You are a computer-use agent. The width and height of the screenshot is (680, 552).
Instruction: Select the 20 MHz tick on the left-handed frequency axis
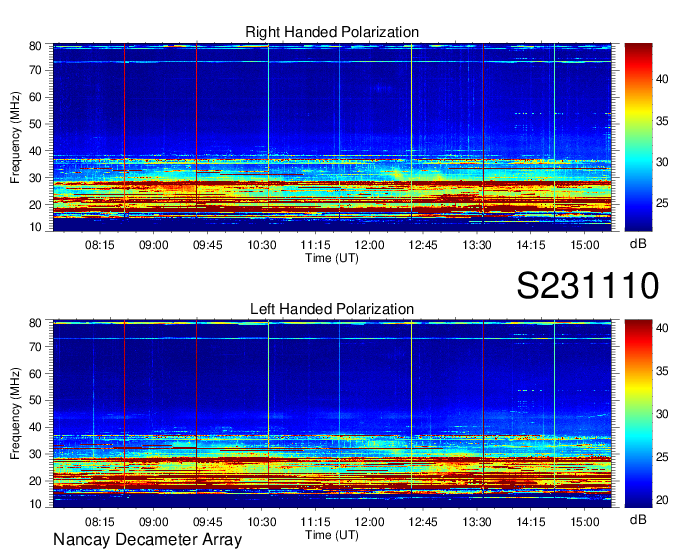[x=35, y=481]
